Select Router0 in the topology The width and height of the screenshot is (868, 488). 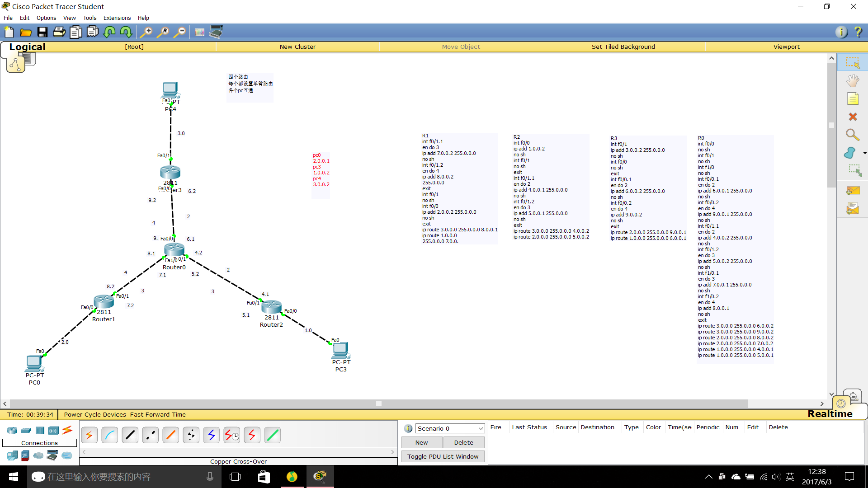tap(174, 250)
